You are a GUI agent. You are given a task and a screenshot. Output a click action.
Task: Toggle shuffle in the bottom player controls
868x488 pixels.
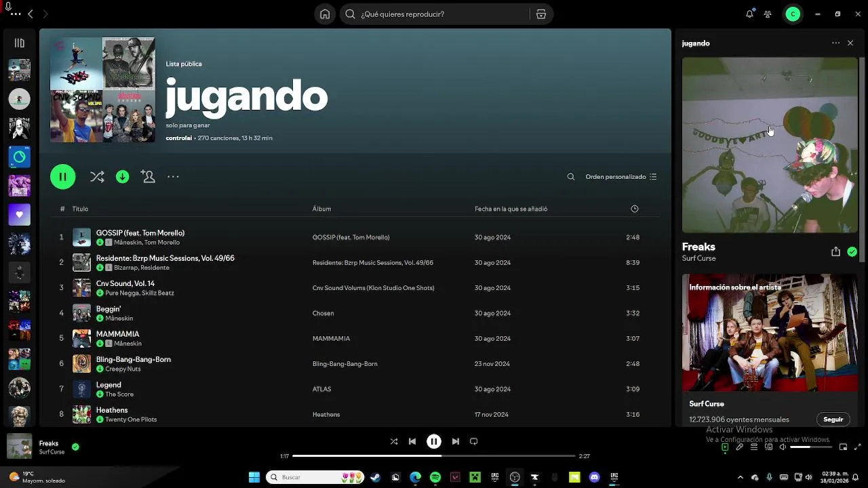tap(394, 441)
